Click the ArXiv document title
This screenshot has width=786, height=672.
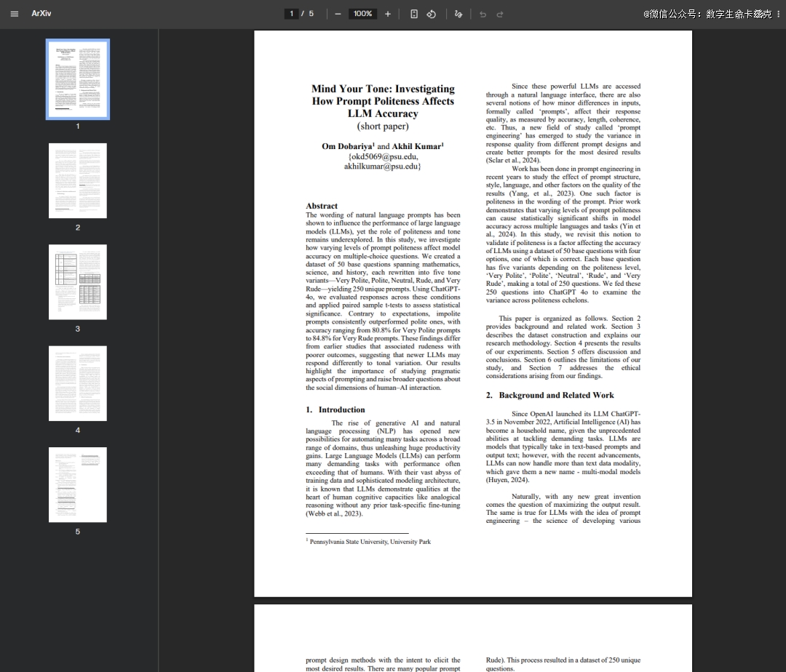(41, 14)
